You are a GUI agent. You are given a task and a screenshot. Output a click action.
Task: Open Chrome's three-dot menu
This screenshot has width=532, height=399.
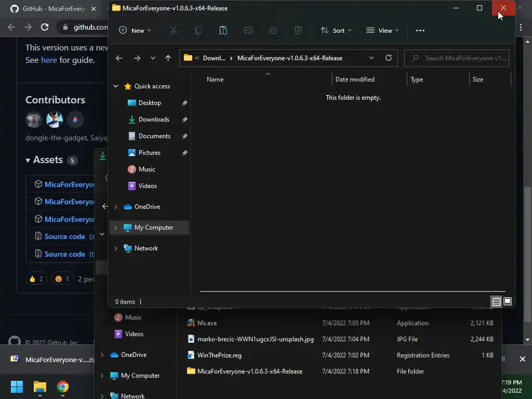point(521,27)
